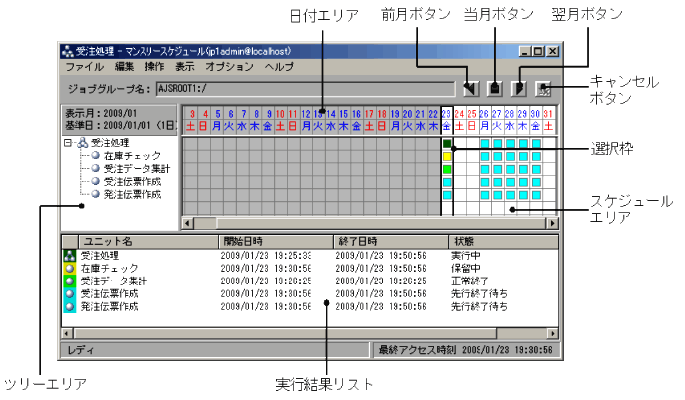685x400 pixels.
Task: Click day 26 月 in the date area
Action: (x=484, y=120)
